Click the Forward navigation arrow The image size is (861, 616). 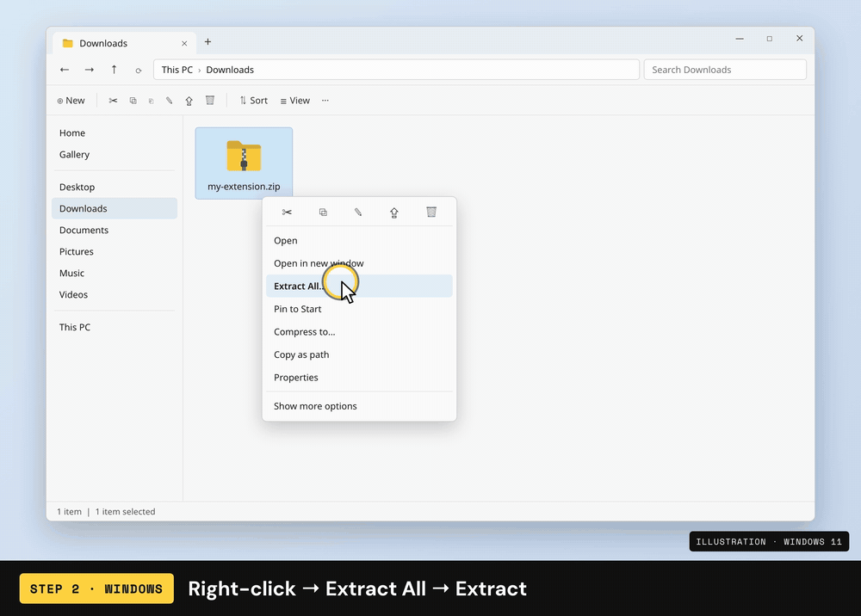(89, 70)
